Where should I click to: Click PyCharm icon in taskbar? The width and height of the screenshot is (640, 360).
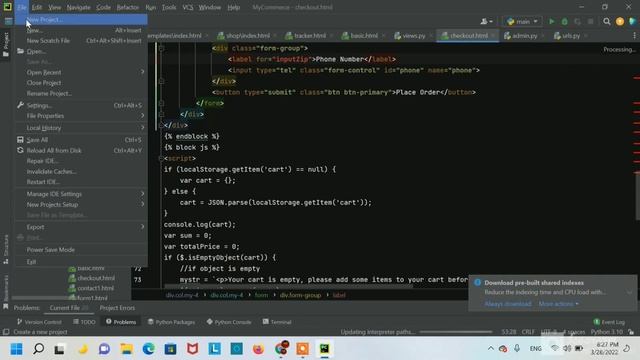(324, 349)
